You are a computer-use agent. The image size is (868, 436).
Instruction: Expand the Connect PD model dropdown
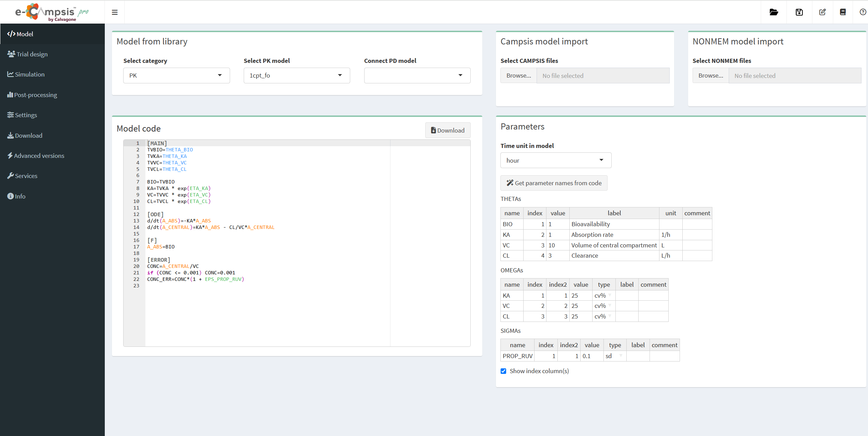tap(417, 76)
